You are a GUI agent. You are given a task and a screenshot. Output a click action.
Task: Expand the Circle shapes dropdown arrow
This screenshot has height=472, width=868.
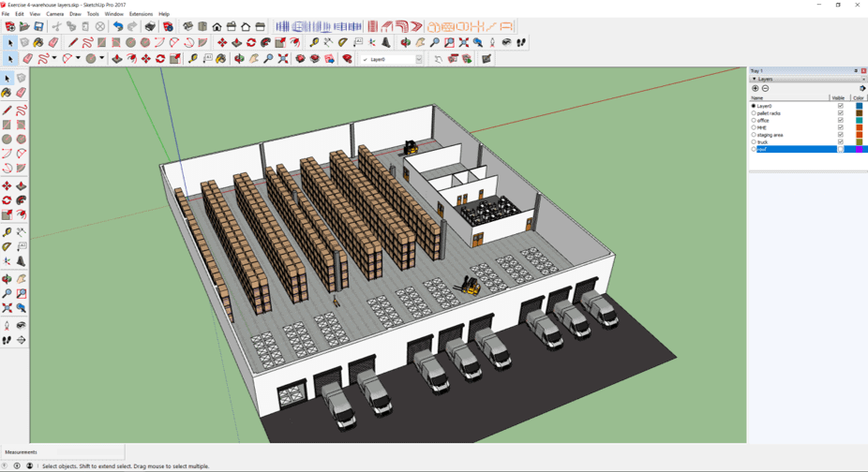tap(102, 58)
